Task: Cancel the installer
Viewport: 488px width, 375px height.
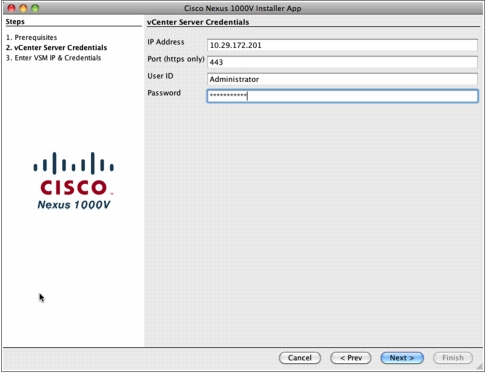Action: pyautogui.click(x=300, y=358)
